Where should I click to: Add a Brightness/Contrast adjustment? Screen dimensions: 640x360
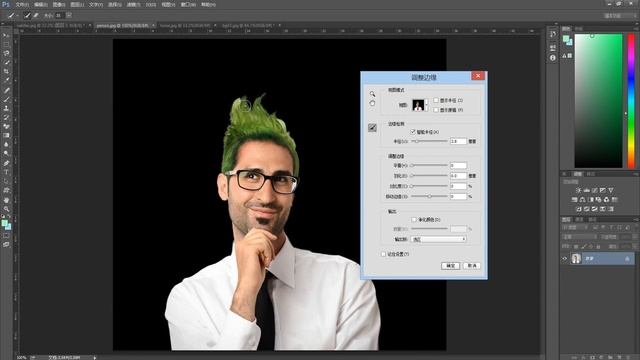pos(578,190)
